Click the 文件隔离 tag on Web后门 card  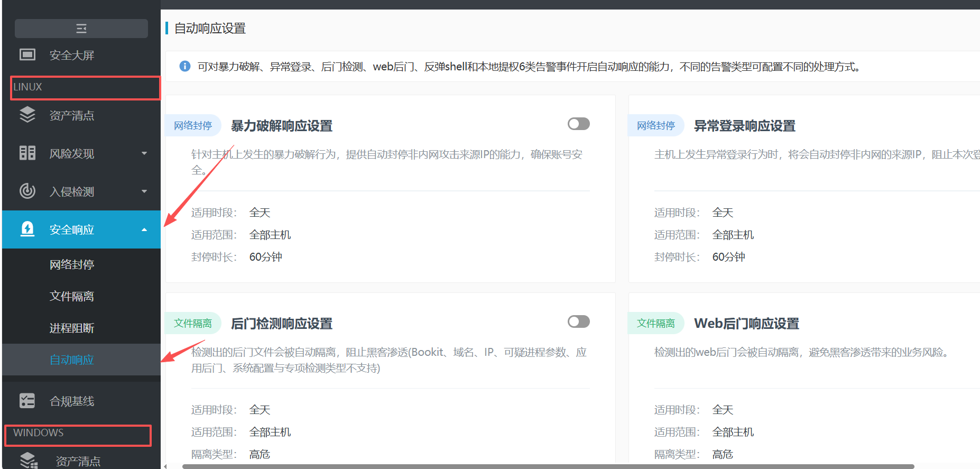coord(656,323)
